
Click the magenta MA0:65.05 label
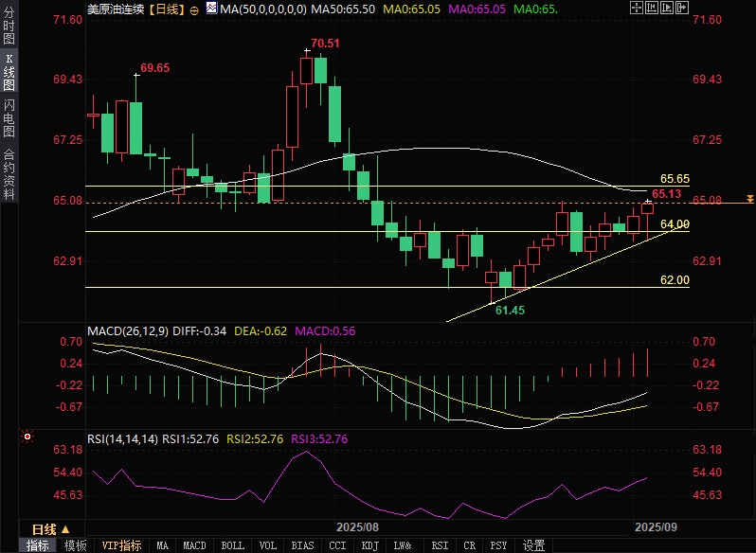(477, 9)
